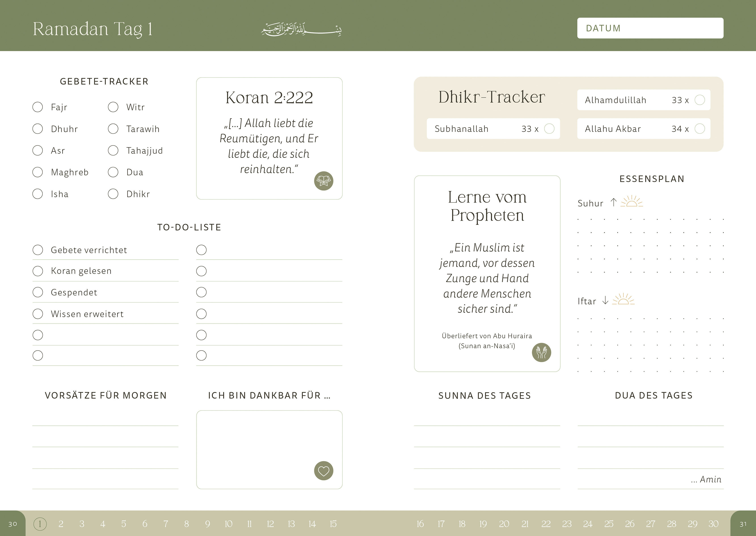The width and height of the screenshot is (756, 536).
Task: Click the Iftar sunset icon
Action: [623, 299]
